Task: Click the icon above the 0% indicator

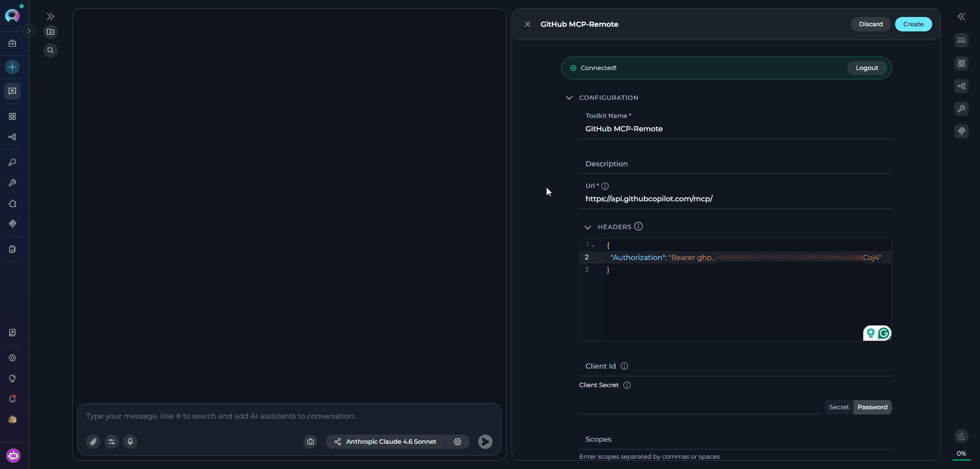Action: click(961, 437)
